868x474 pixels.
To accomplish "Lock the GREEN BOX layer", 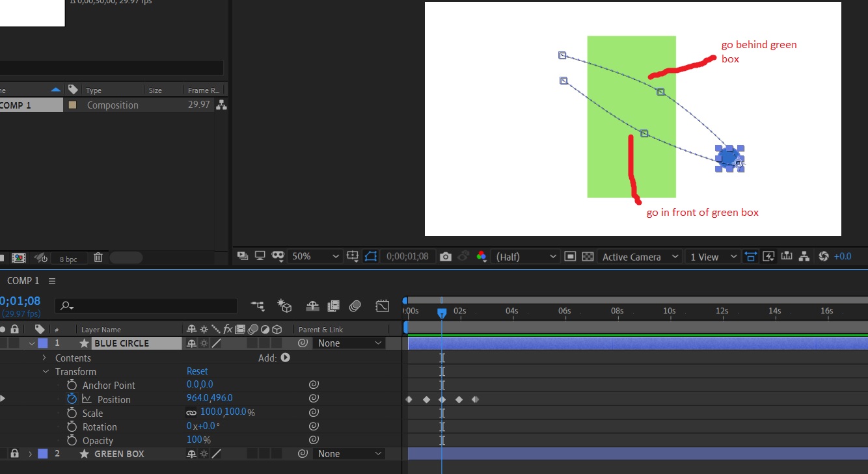I will click(x=14, y=453).
